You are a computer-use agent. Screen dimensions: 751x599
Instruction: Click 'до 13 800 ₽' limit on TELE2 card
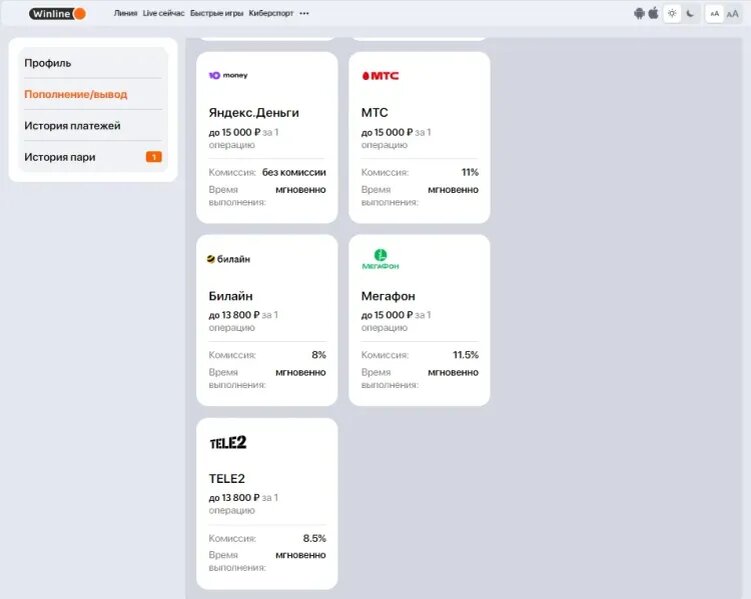point(234,498)
